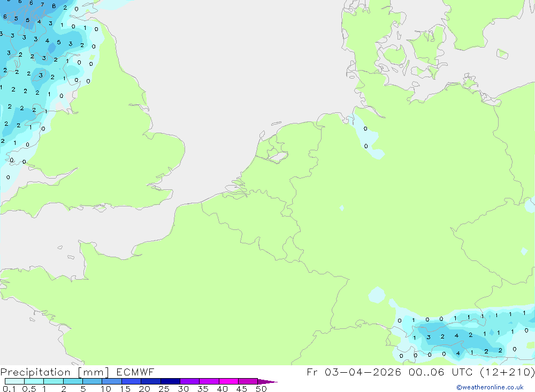The image size is (535, 392).
Task: Pick the 10–15 mm blue legend swatch
Action: [112, 381]
